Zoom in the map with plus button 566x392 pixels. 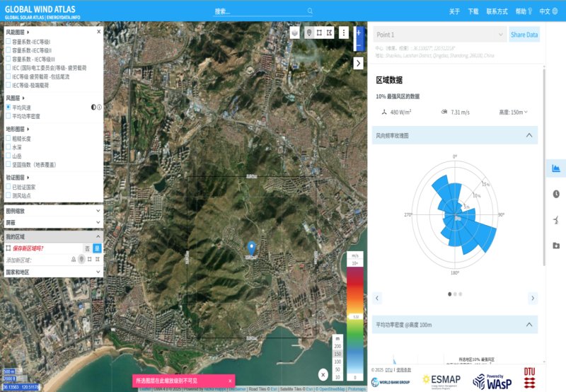tap(359, 33)
